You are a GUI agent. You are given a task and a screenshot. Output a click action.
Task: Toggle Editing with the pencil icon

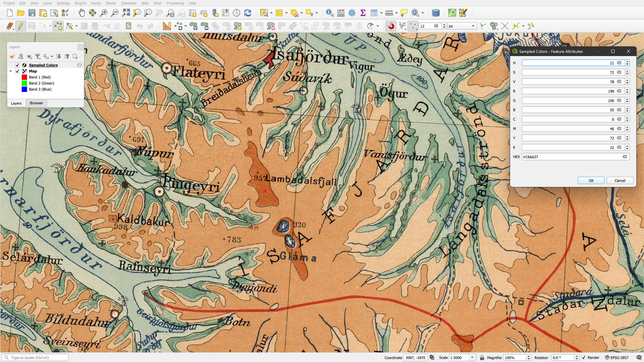21,26
